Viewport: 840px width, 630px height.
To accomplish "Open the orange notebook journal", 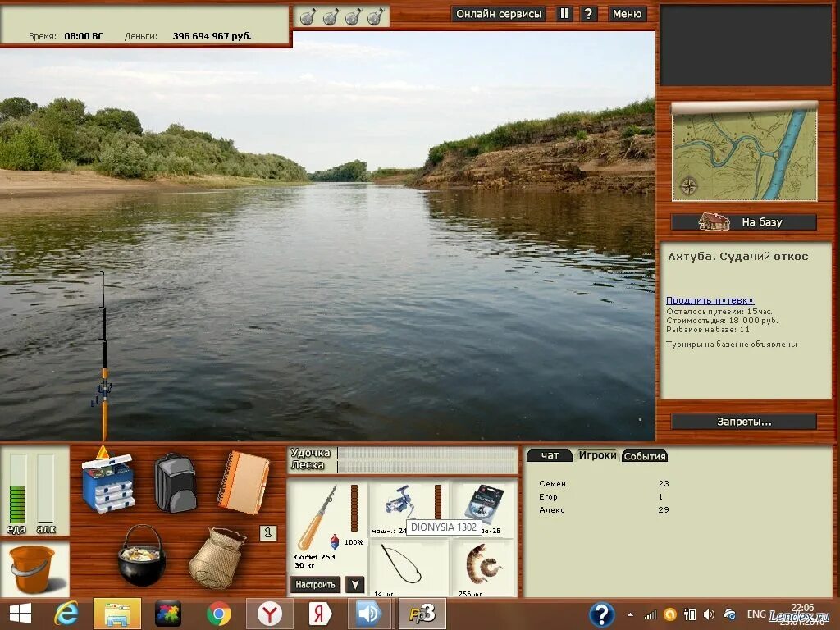I will pos(243,482).
